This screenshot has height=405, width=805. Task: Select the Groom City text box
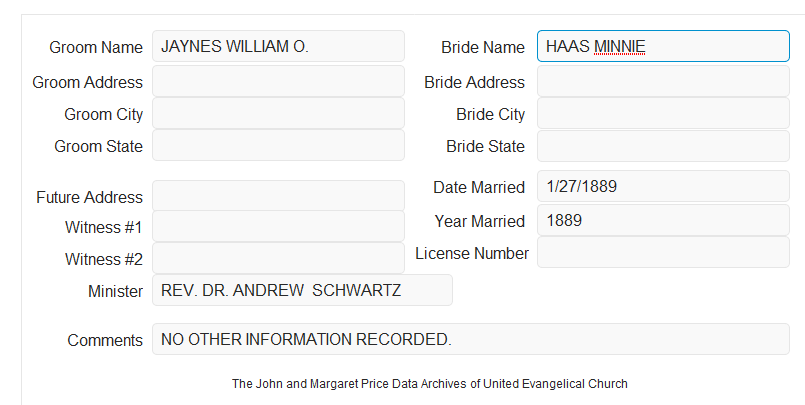(278, 113)
